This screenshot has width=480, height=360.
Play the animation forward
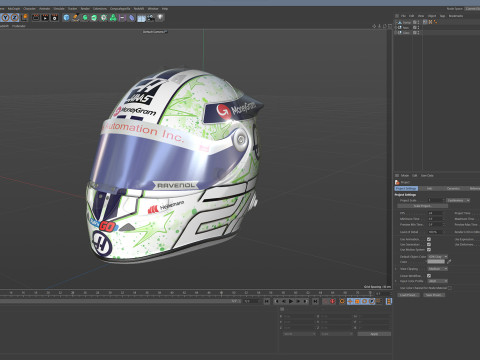[x=291, y=301]
